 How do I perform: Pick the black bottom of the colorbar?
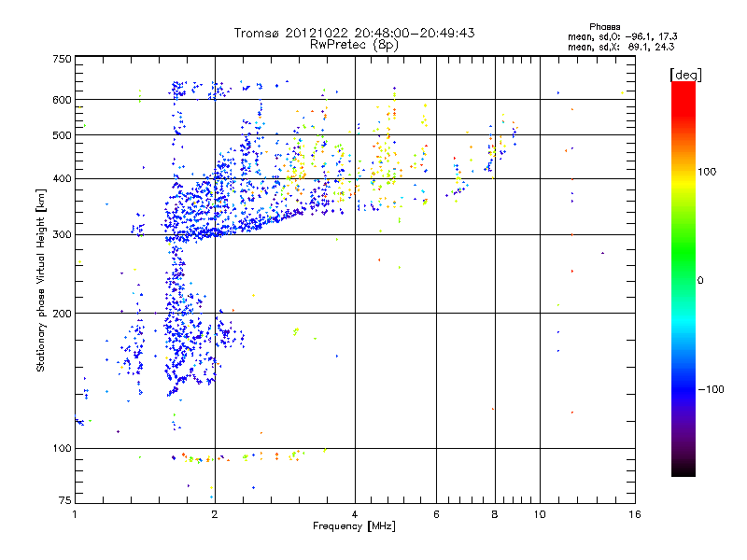click(x=684, y=470)
